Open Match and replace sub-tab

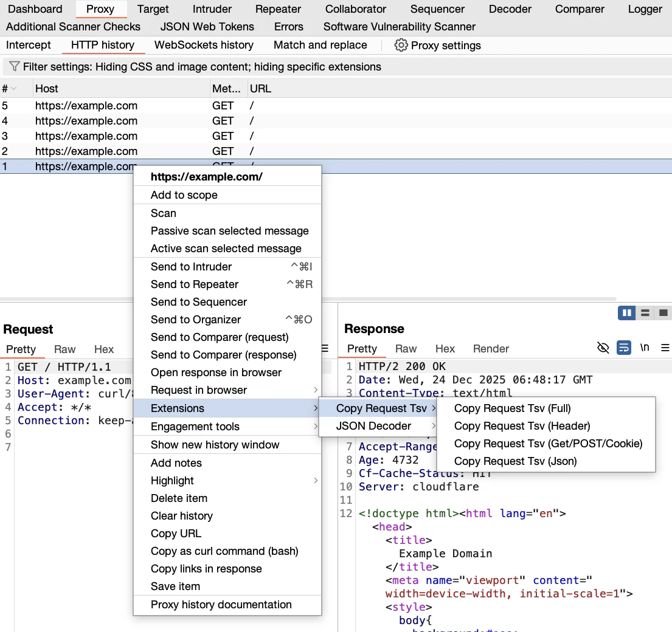coord(320,45)
